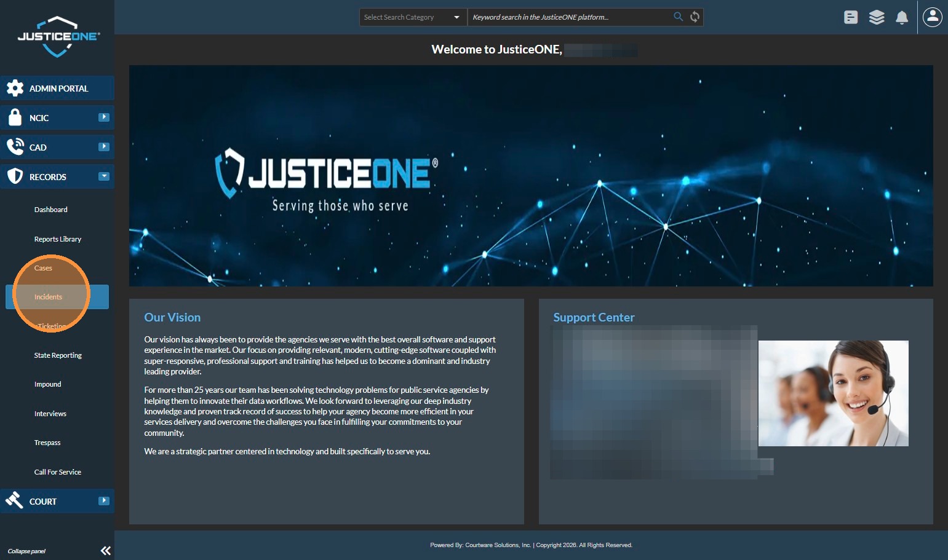The image size is (948, 560).
Task: Click the Records shield icon
Action: [x=15, y=176]
